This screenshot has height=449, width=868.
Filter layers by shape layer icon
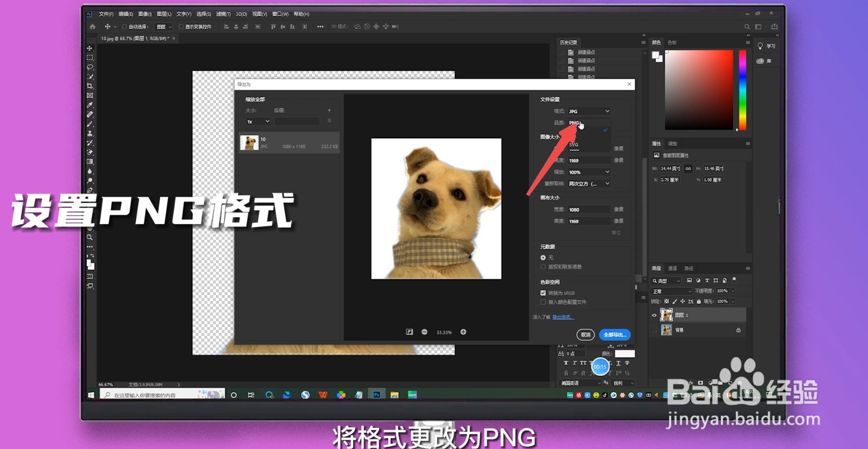[x=716, y=280]
